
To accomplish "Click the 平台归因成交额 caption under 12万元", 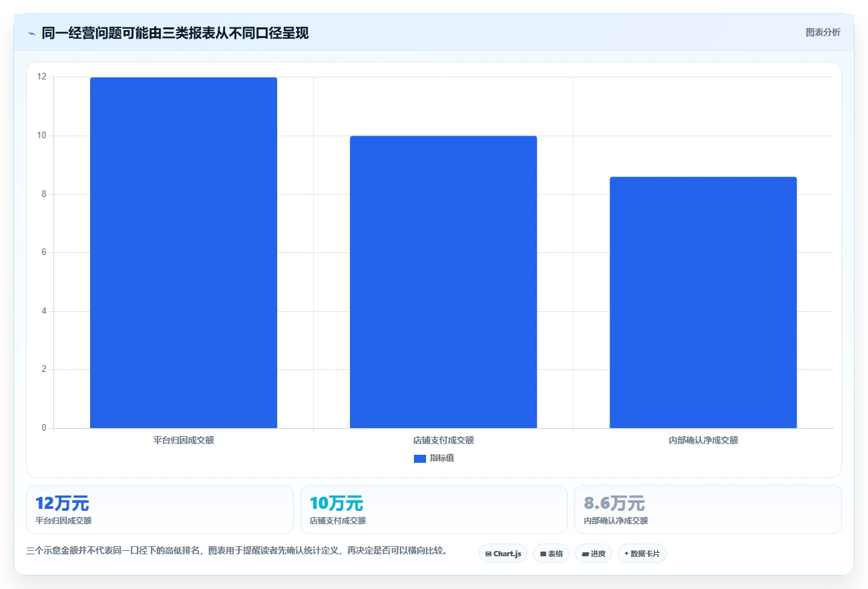I will (63, 521).
